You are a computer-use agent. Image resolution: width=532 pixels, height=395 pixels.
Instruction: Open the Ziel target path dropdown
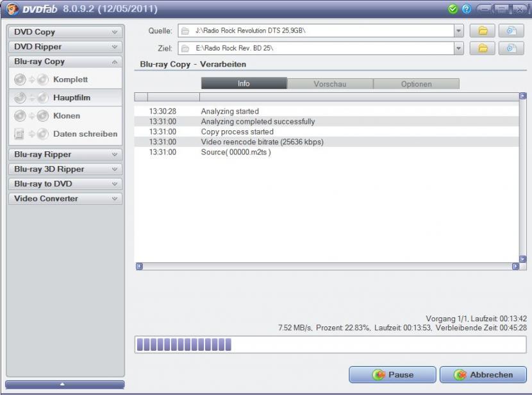pos(459,49)
